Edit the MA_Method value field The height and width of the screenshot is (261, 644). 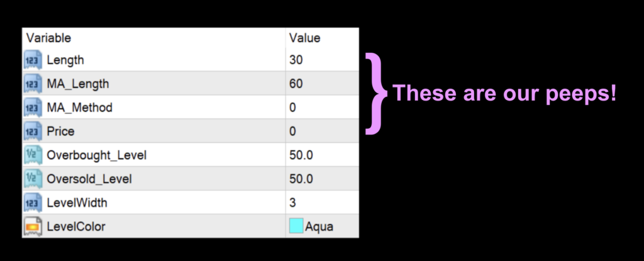[x=293, y=108]
